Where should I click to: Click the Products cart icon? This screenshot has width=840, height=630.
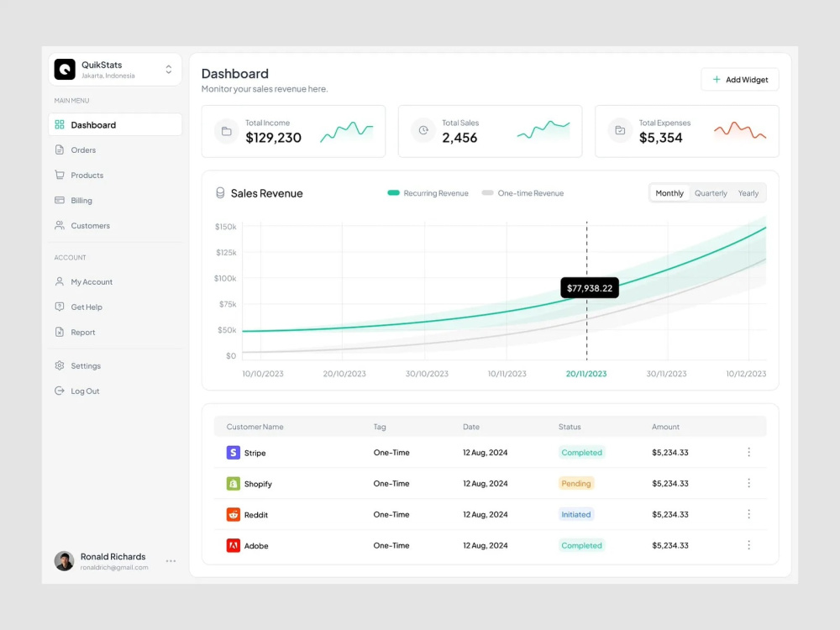pos(60,176)
